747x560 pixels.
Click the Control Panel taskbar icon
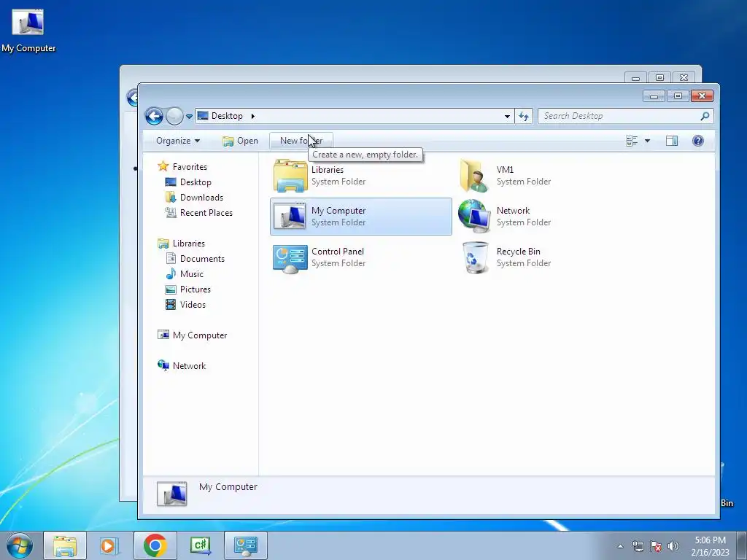coord(246,545)
